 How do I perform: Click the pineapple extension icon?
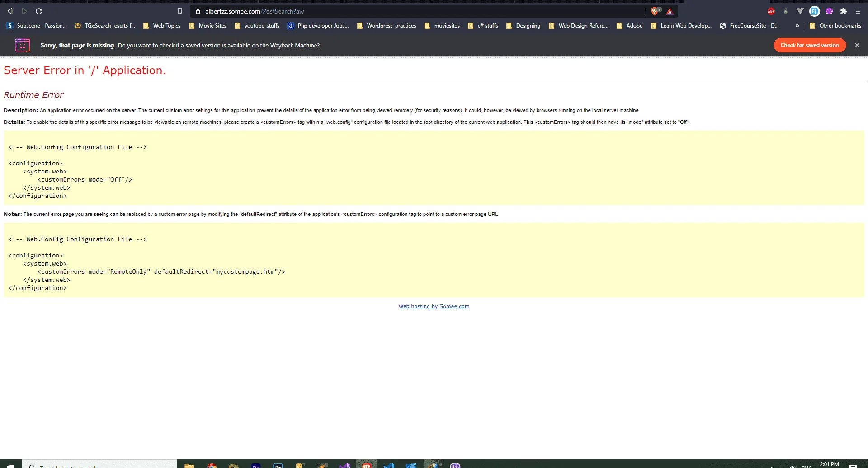click(786, 11)
